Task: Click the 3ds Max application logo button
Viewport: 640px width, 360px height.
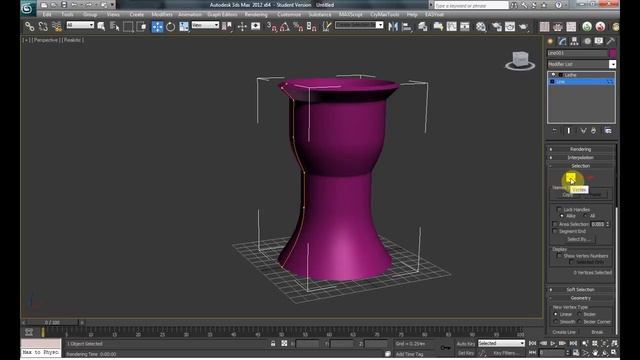Action: point(27,8)
